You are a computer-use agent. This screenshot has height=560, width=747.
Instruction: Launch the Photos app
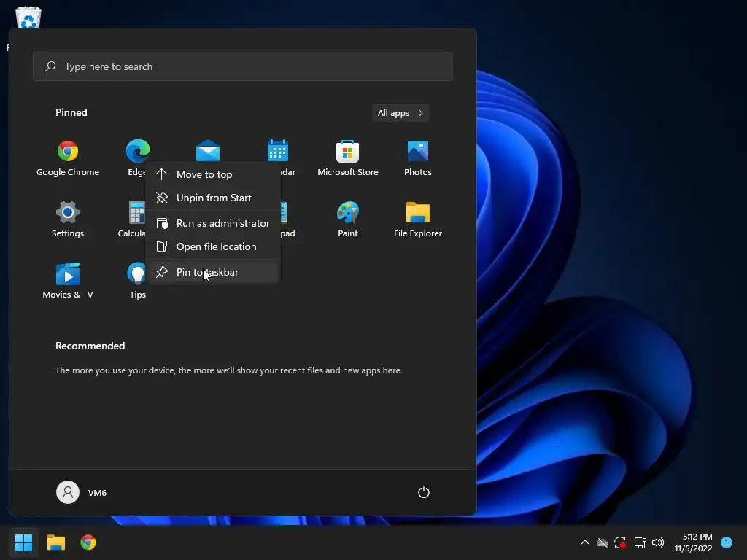click(x=418, y=158)
